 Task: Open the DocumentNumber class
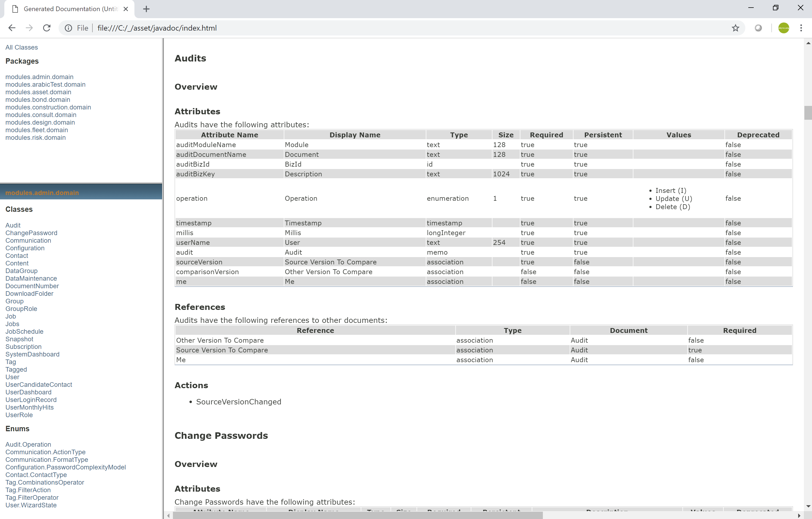(32, 286)
